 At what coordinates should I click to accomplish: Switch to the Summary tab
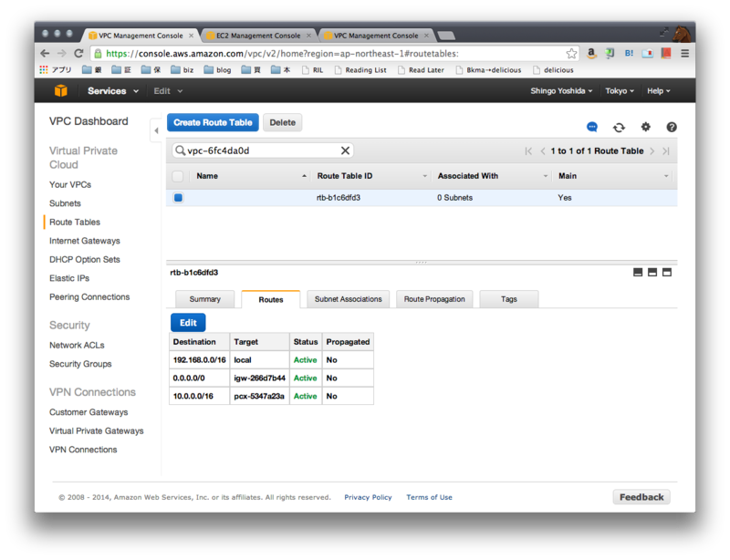coord(204,299)
